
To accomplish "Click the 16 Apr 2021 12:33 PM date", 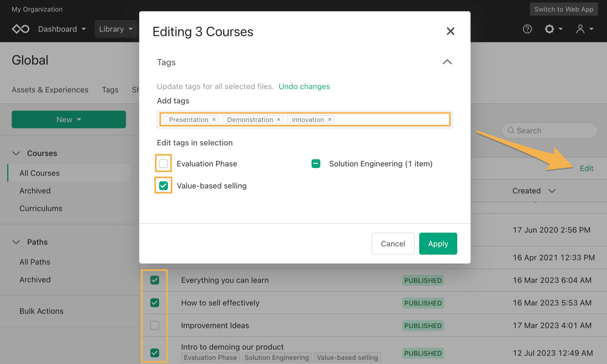I will (x=554, y=257).
